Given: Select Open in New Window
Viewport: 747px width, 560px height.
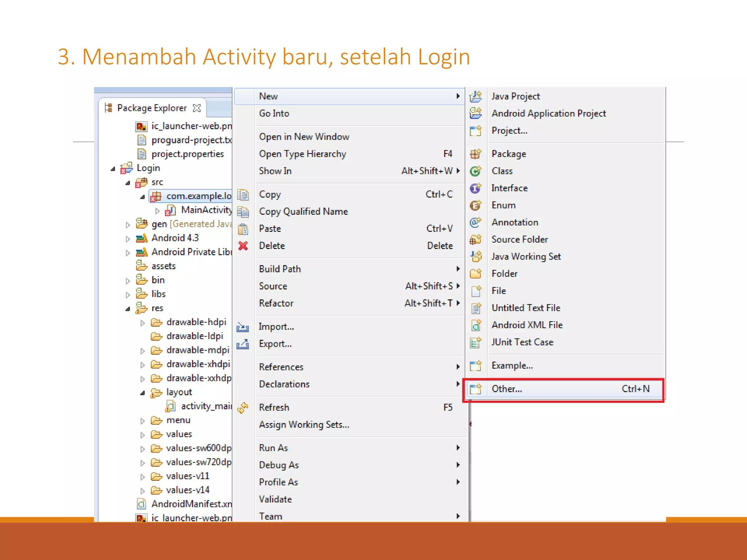Looking at the screenshot, I should [x=349, y=137].
